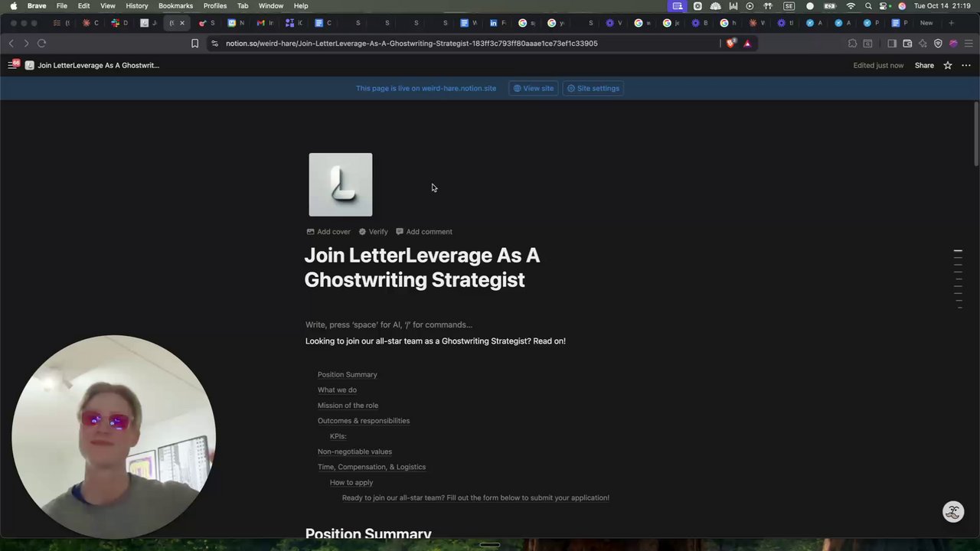Click the webcam video bubble
The width and height of the screenshot is (980, 551).
[113, 437]
